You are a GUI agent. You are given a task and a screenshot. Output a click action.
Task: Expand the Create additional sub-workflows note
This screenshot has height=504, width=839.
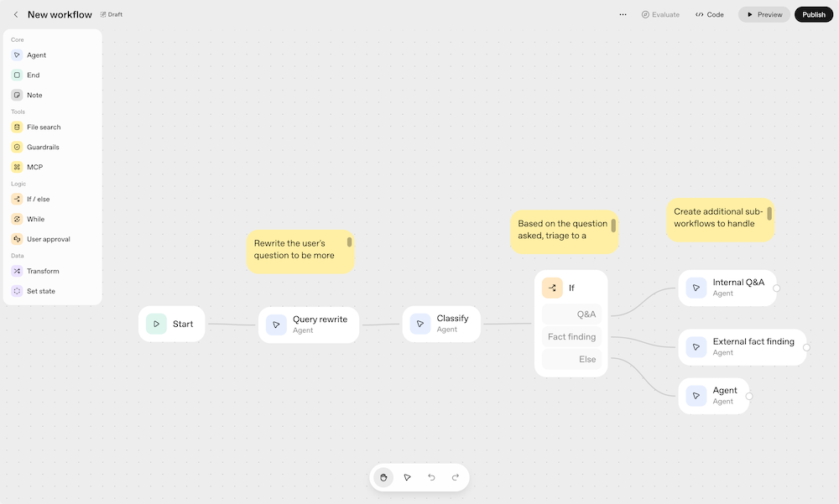click(x=769, y=213)
